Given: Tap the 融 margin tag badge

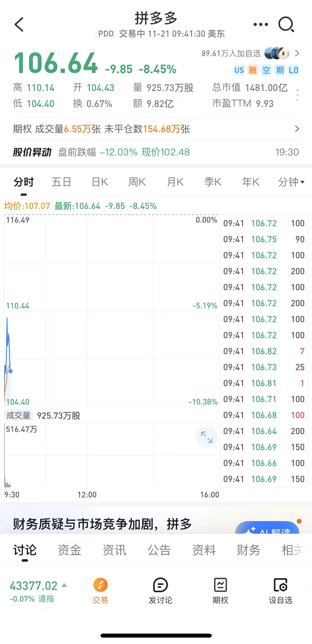Looking at the screenshot, I should point(252,70).
